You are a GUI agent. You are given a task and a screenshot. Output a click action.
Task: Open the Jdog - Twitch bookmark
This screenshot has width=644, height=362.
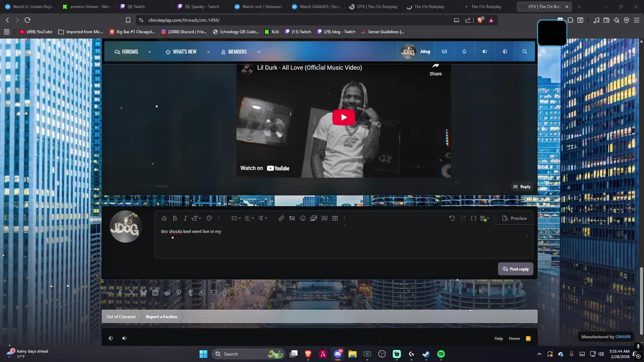click(336, 32)
